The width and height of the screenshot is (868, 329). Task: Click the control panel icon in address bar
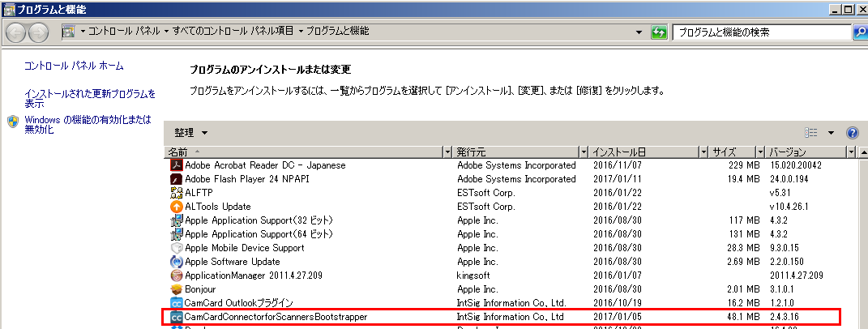tap(69, 32)
